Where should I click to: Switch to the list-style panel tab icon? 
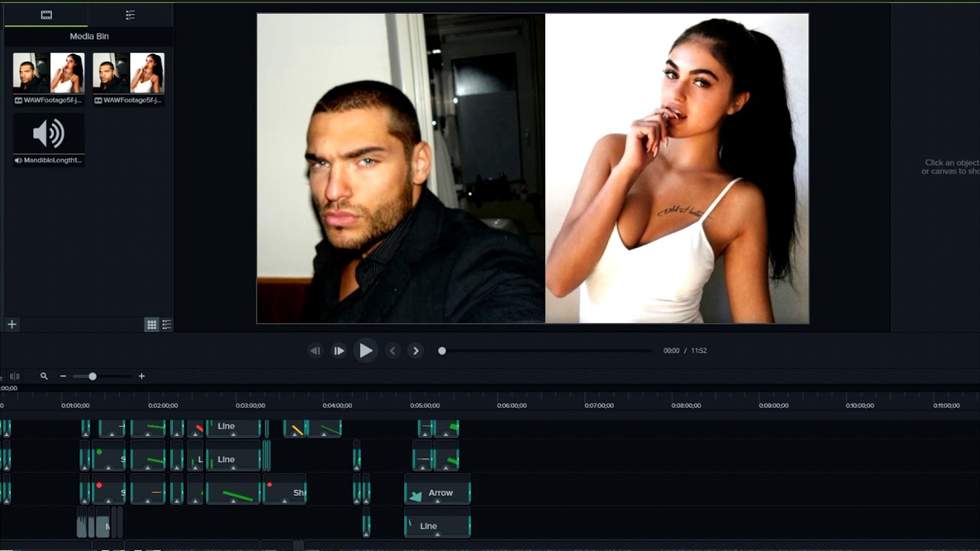click(x=130, y=15)
